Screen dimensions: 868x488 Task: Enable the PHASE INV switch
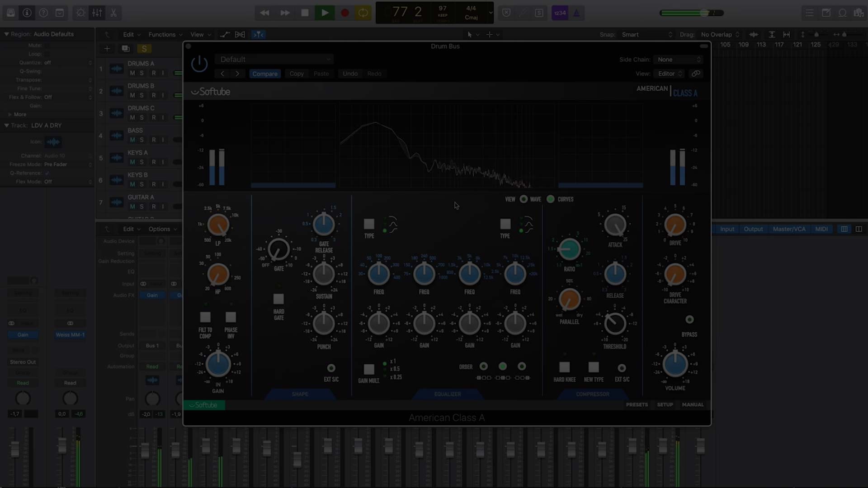231,317
